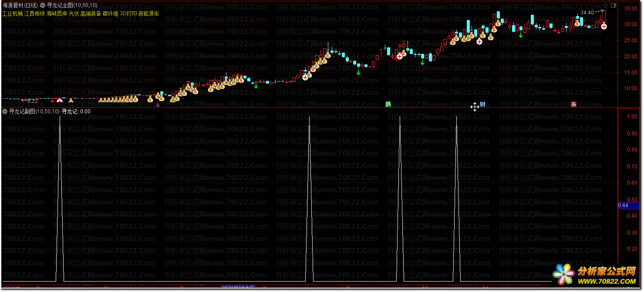Click the diamond icon at chart top-right
The image size is (644, 292).
pos(605,5)
